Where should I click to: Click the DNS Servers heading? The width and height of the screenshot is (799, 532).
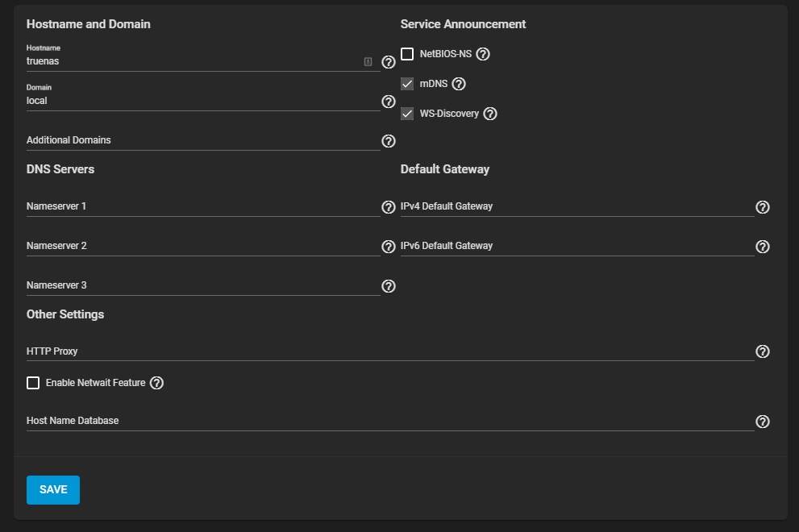[60, 169]
